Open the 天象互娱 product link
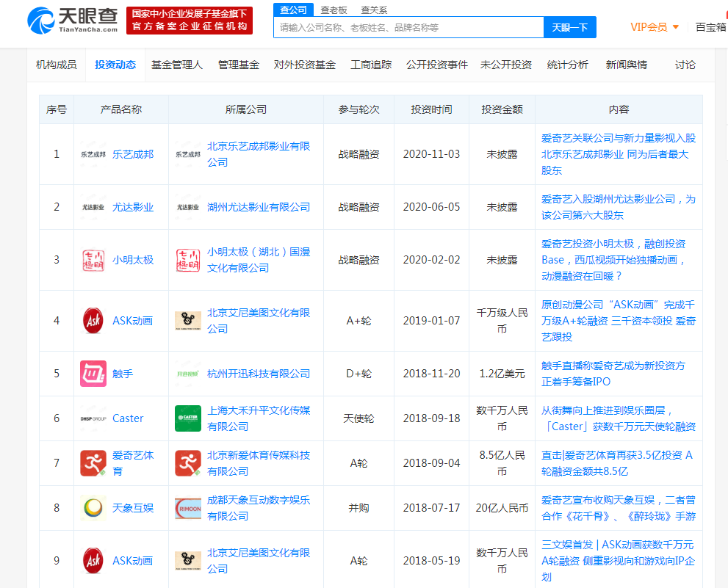The height and width of the screenshot is (588, 728). pos(133,508)
